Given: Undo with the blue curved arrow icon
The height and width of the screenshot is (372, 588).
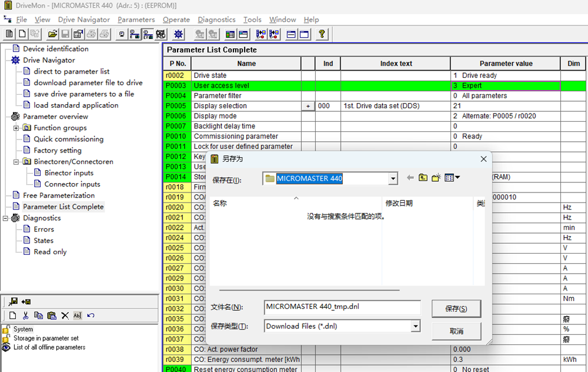Looking at the screenshot, I should 91,315.
